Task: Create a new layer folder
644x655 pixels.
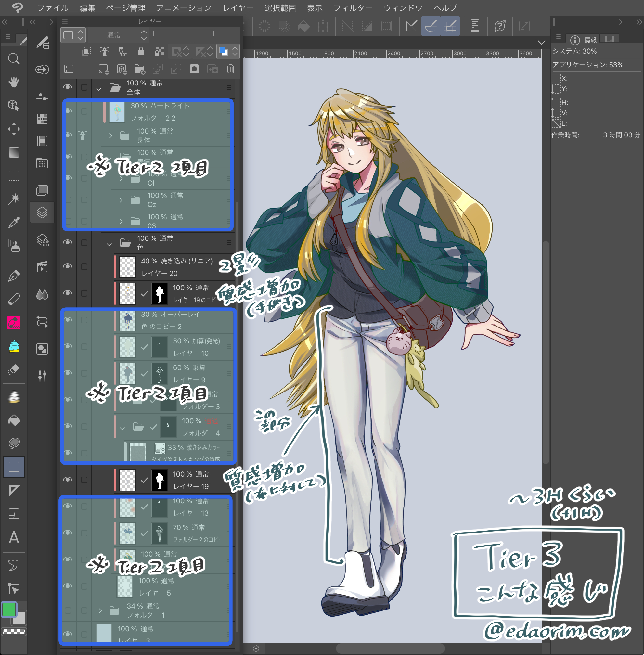Action: point(139,69)
